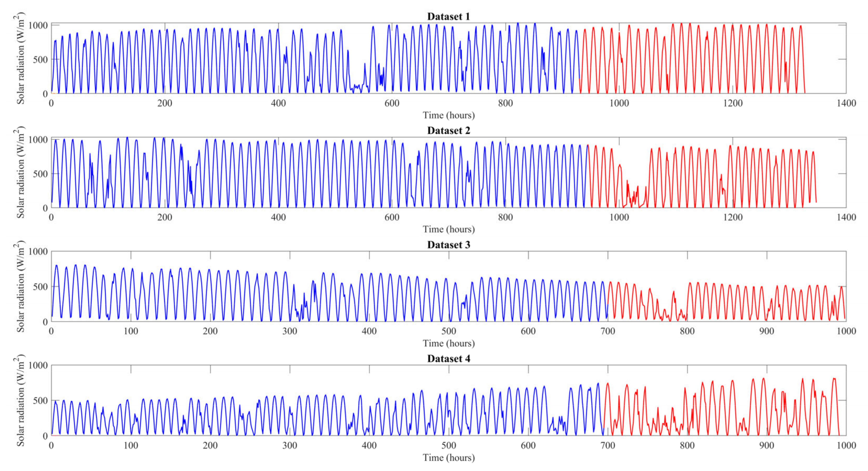Select Dataset 4 Time (hours) axis label
This screenshot has width=868, height=471.
pyautogui.click(x=448, y=457)
